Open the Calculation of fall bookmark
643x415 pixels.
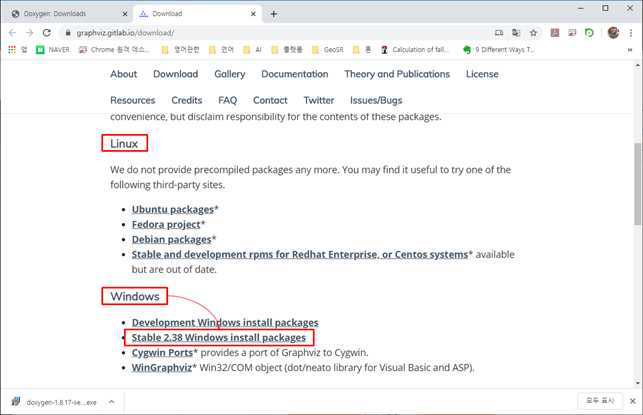point(415,50)
